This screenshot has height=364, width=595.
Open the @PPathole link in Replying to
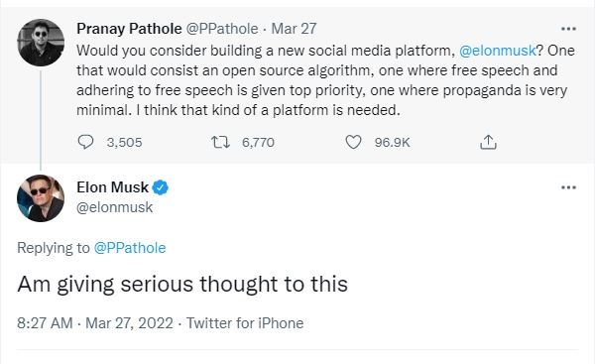click(x=130, y=248)
